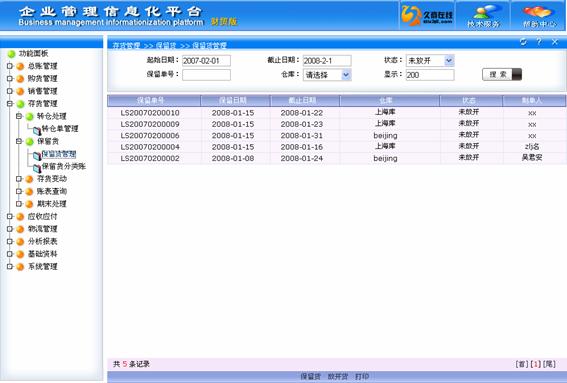
Task: Click the 搜索 search button
Action: (502, 75)
